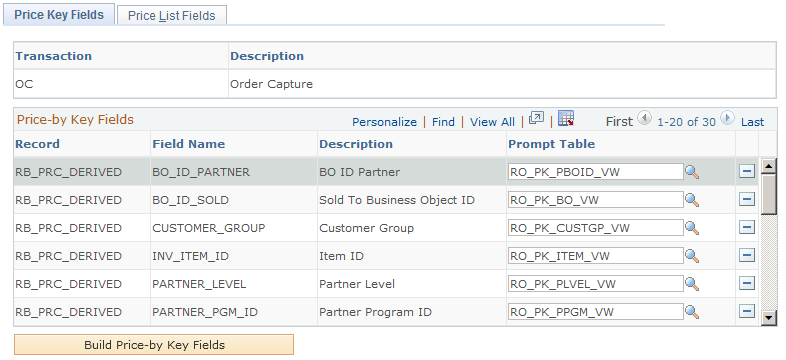786x360 pixels.
Task: Open lookup for RO_PK_PBOID_VW prompt table
Action: (692, 172)
